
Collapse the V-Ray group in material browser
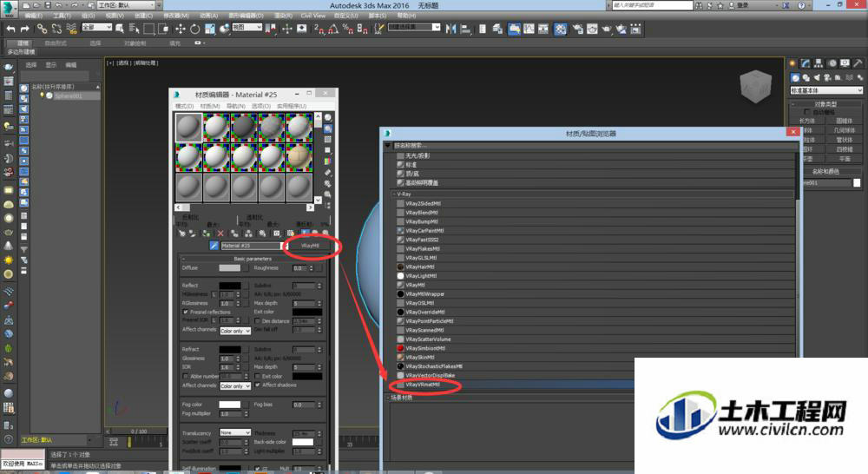tap(393, 194)
